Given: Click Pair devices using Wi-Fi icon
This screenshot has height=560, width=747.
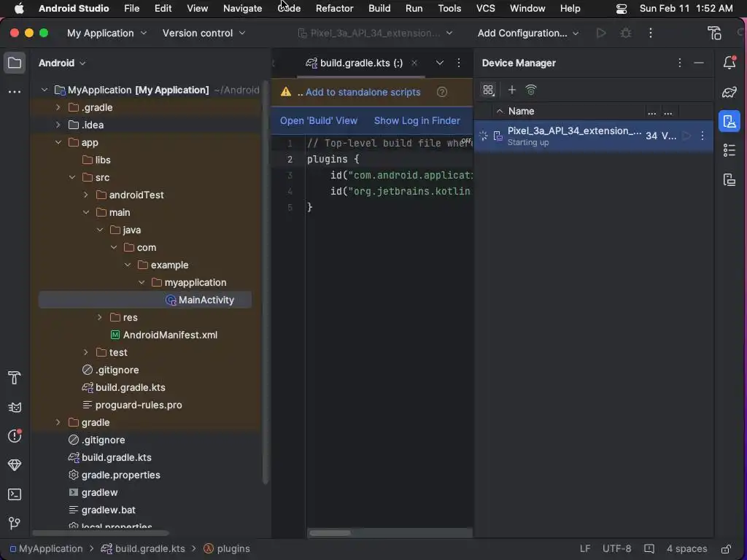Looking at the screenshot, I should click(x=531, y=90).
